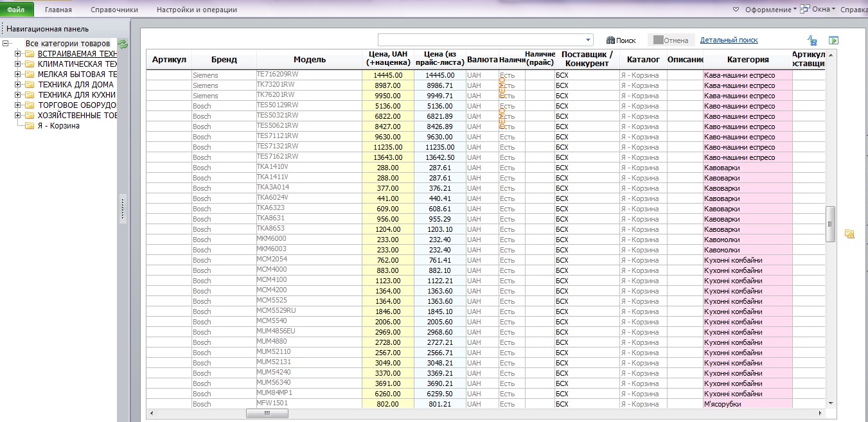The height and width of the screenshot is (422, 868).
Task: Click Кавомолки category in MKM6000 row
Action: (748, 240)
